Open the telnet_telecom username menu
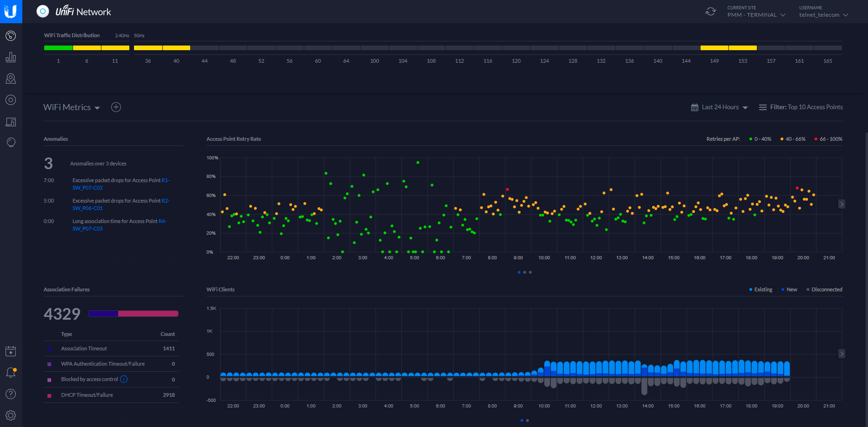The image size is (868, 427). (x=822, y=14)
